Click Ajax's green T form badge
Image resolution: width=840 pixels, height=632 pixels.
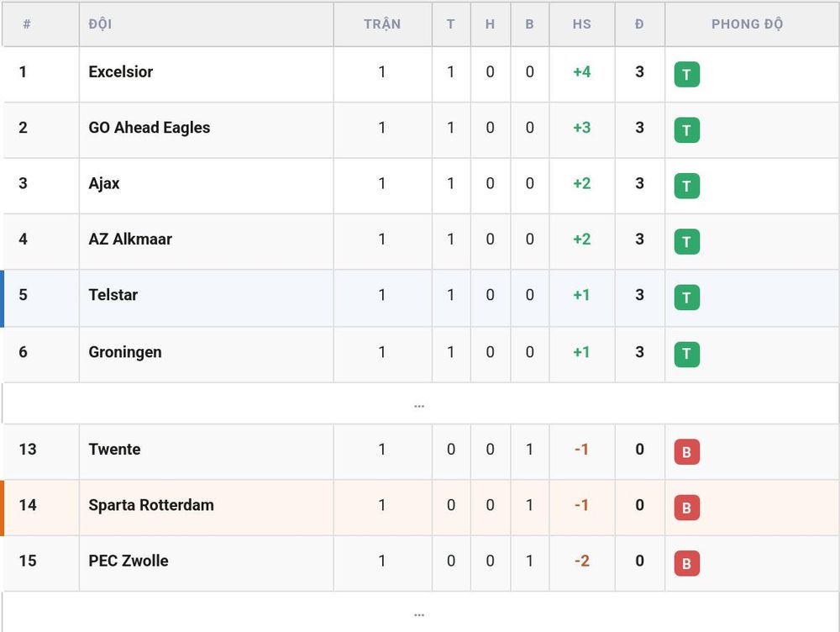tap(687, 186)
